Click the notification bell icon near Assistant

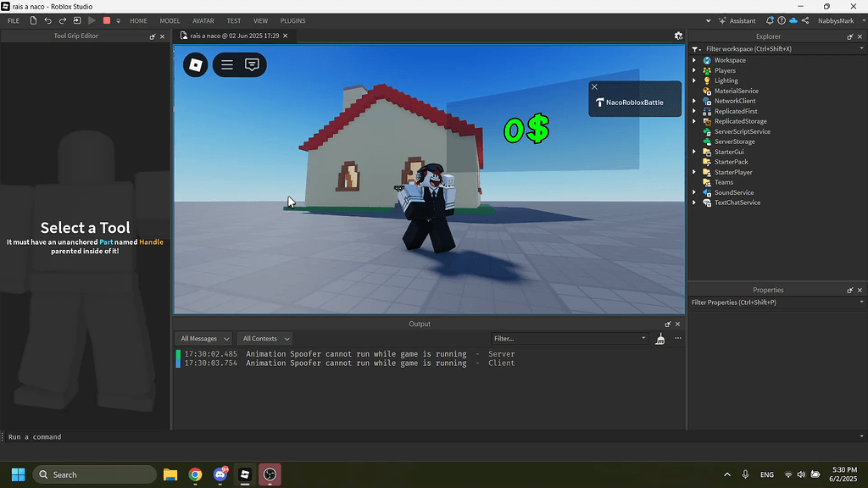pyautogui.click(x=770, y=20)
